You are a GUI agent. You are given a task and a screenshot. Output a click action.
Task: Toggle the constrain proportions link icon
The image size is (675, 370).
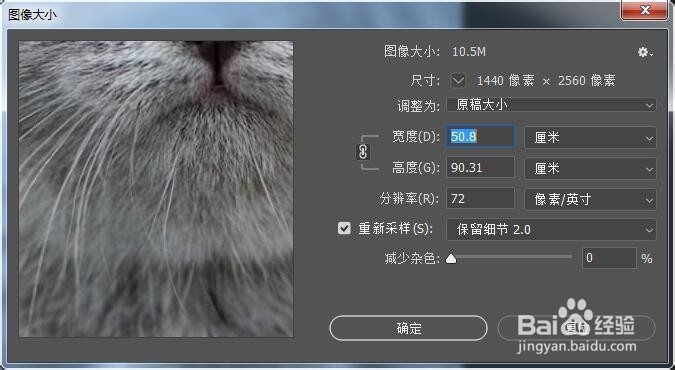click(363, 152)
